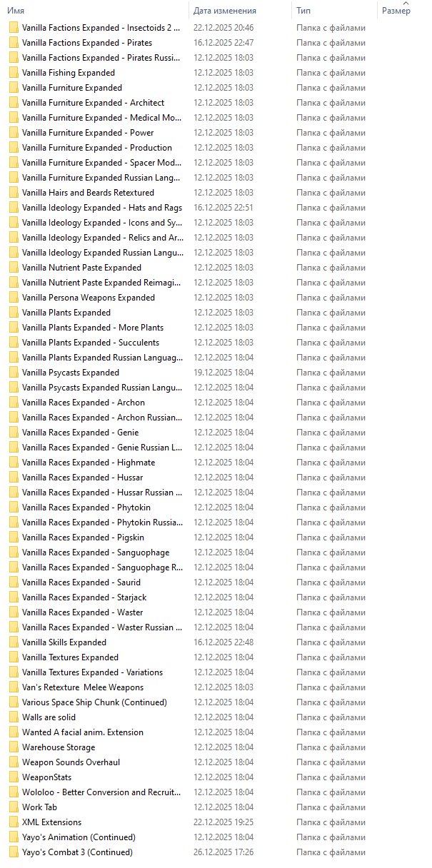The width and height of the screenshot is (432, 868).
Task: Click the Walls are solid folder icon
Action: tap(14, 717)
